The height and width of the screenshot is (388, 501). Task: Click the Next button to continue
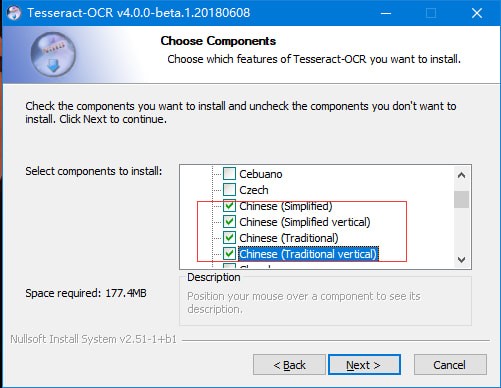[x=364, y=365]
